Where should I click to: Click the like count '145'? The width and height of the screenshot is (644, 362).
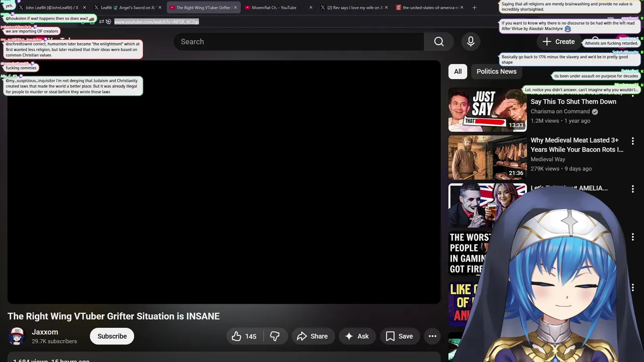coord(251,336)
